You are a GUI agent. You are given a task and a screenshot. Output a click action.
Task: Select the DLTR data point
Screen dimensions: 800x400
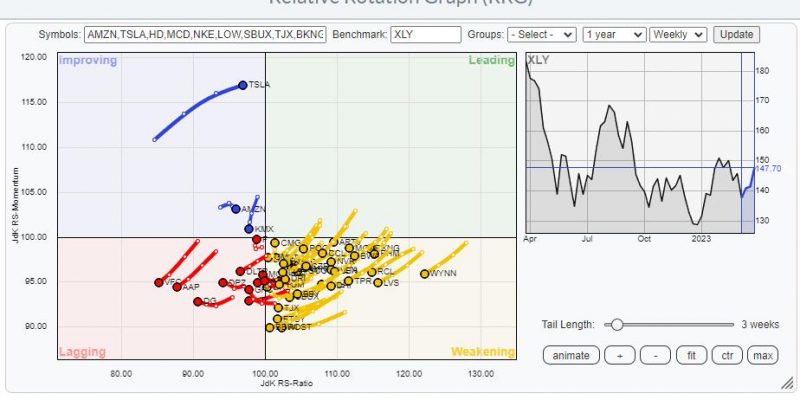click(240, 271)
